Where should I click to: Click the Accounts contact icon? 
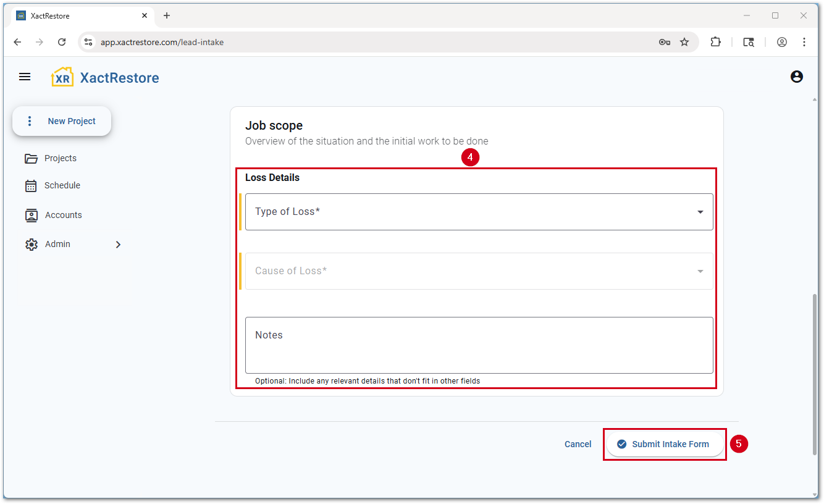tap(31, 216)
